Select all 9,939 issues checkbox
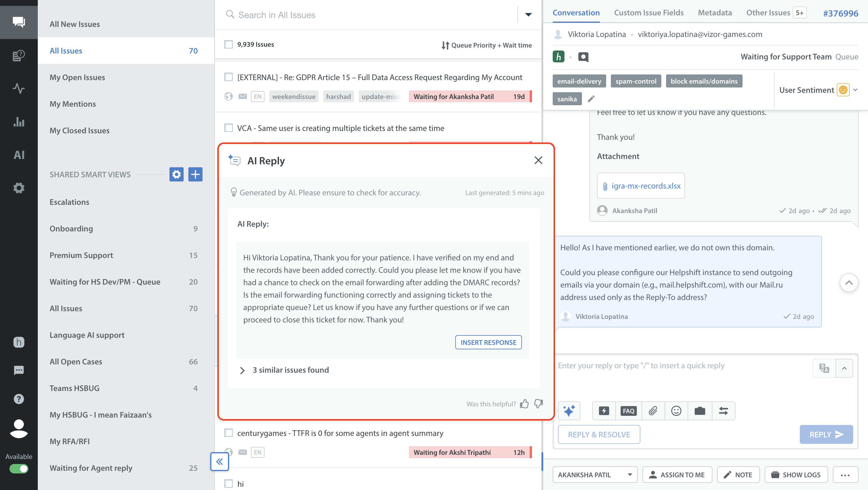The image size is (868, 490). (x=229, y=45)
